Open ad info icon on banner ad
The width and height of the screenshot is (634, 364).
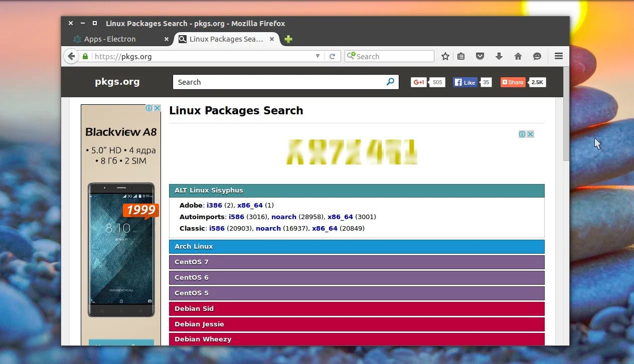coord(522,134)
